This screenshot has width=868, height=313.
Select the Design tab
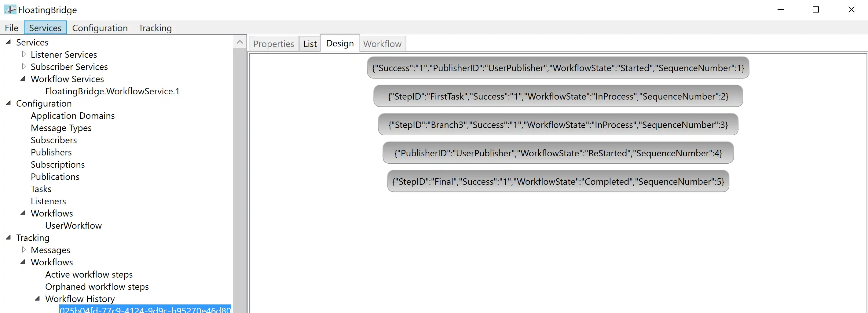click(x=340, y=43)
